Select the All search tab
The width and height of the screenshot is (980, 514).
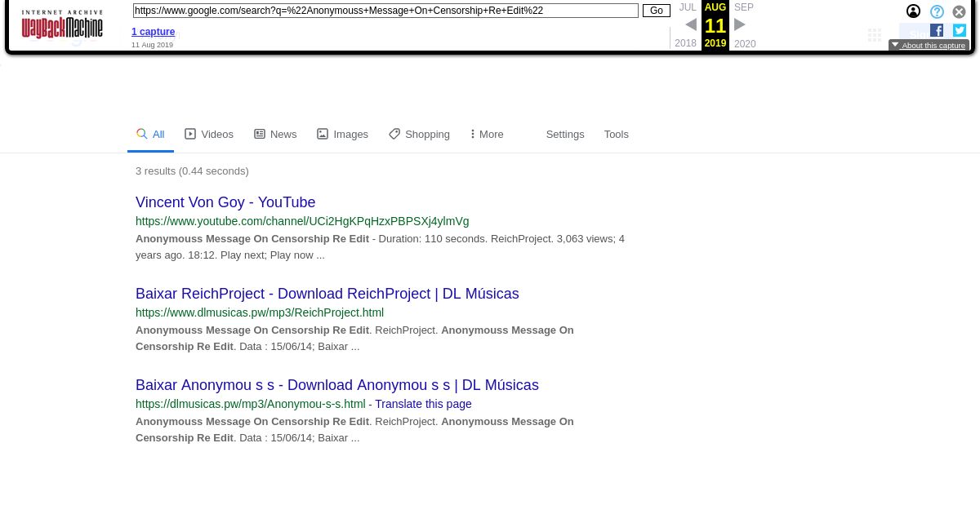point(150,134)
